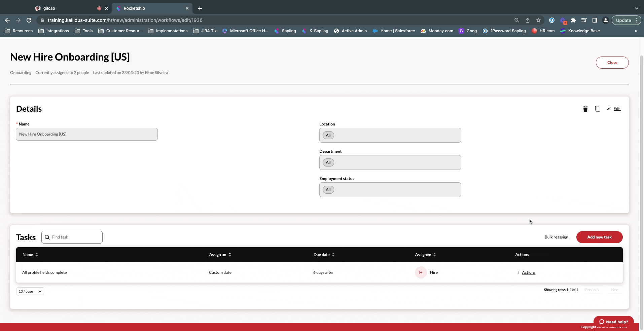Viewport: 644px width, 331px height.
Task: Open the Integrations bookmarks folder
Action: pyautogui.click(x=54, y=31)
